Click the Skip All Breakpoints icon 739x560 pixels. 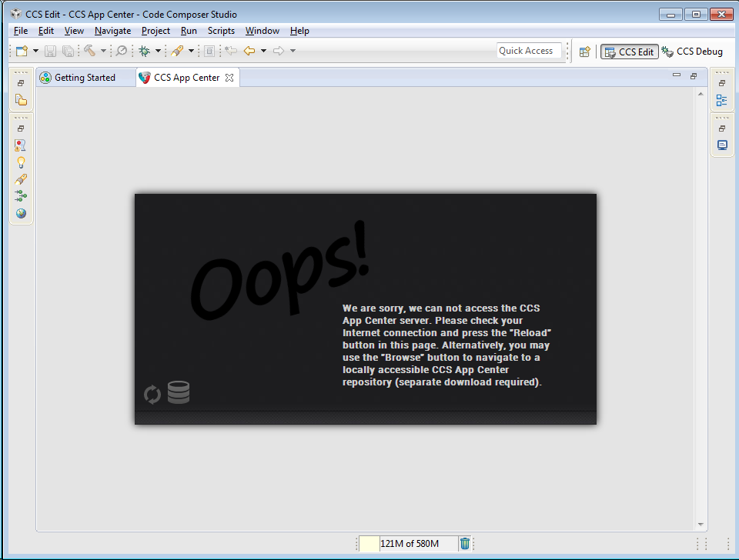click(x=122, y=51)
